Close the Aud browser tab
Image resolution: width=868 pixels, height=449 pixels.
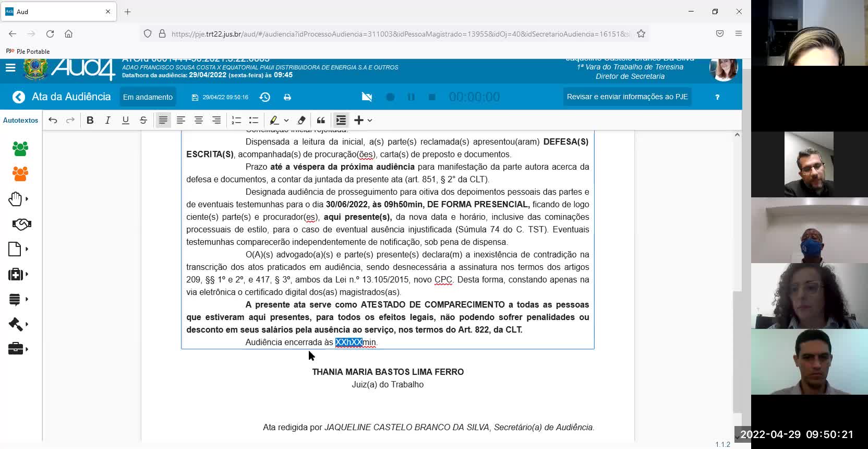click(x=108, y=11)
